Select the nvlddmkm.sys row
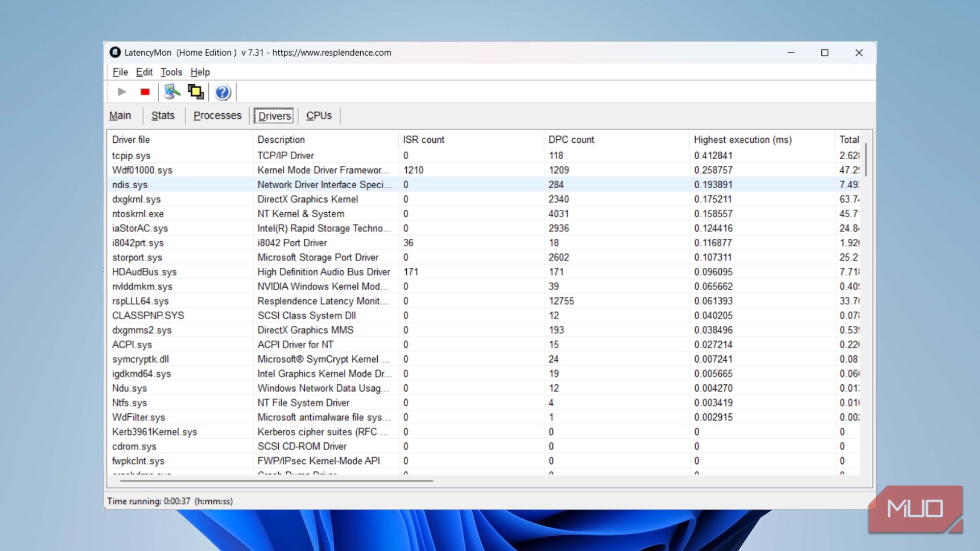Image resolution: width=980 pixels, height=551 pixels. (483, 286)
